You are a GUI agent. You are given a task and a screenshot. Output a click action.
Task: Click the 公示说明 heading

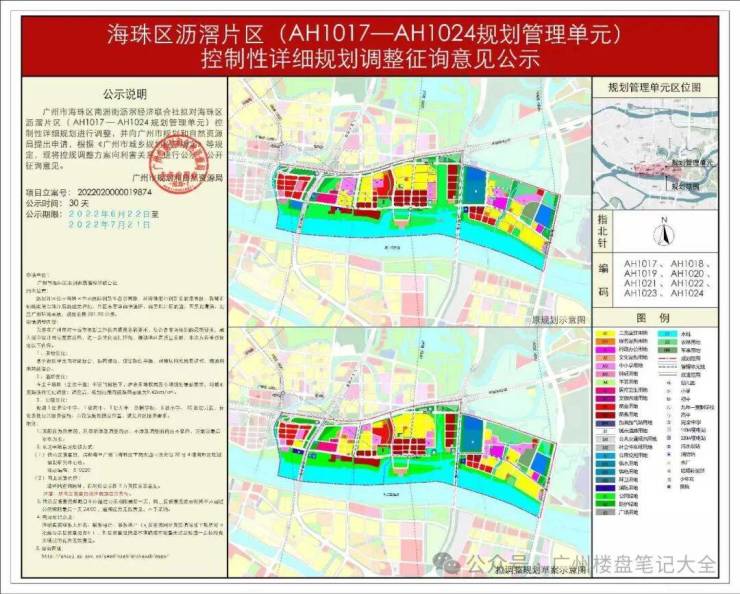pyautogui.click(x=125, y=94)
